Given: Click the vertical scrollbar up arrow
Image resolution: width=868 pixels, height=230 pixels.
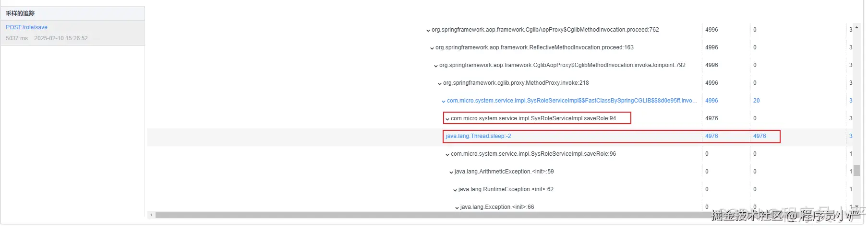Looking at the screenshot, I should coord(856,27).
